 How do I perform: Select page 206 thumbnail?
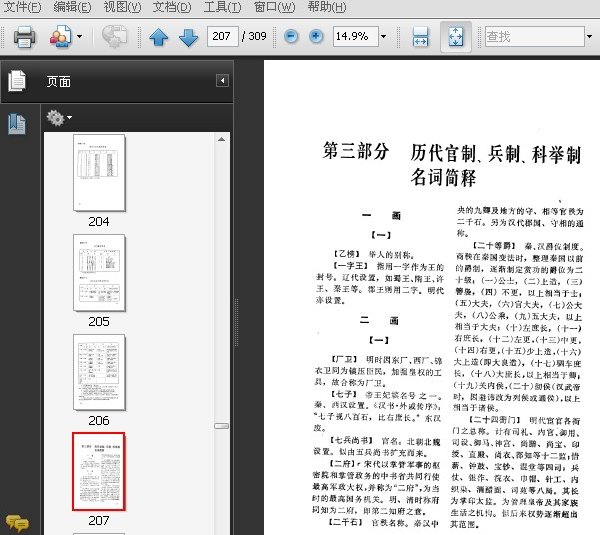(99, 372)
